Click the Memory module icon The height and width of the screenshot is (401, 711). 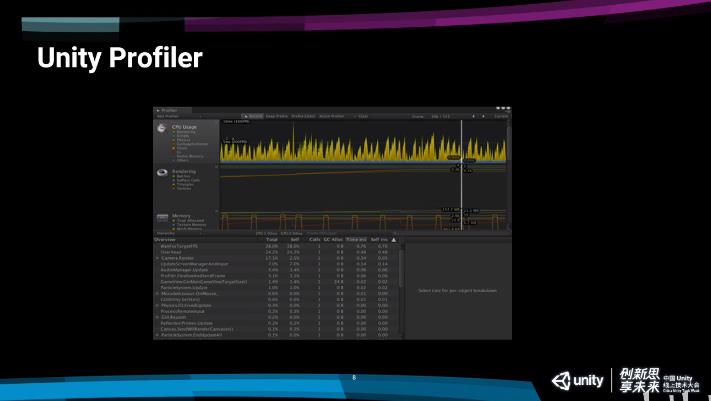[161, 215]
